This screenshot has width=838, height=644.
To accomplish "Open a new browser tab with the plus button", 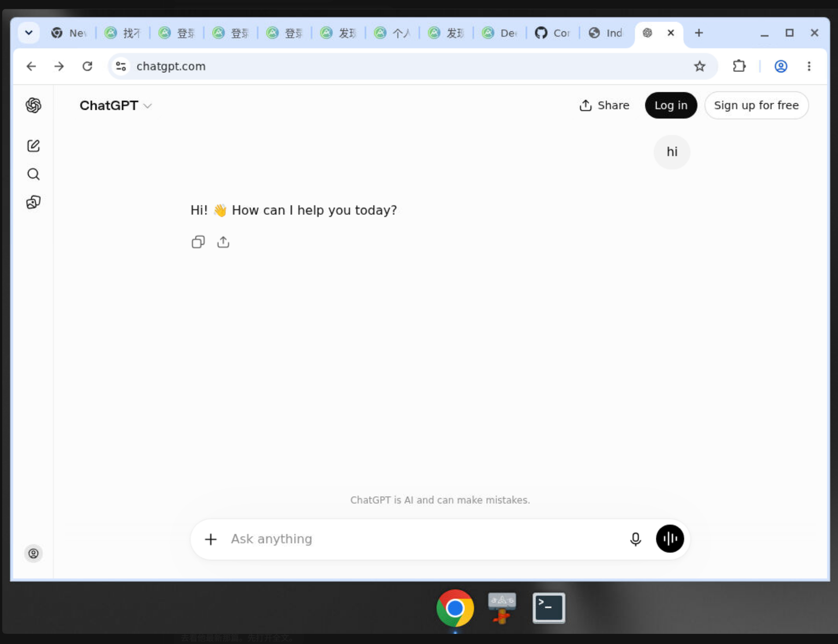I will [699, 33].
